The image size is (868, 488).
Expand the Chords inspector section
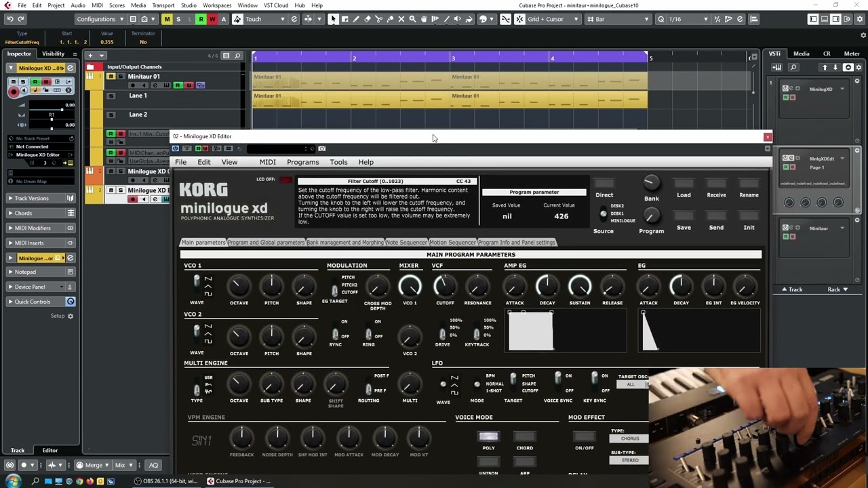pos(41,213)
